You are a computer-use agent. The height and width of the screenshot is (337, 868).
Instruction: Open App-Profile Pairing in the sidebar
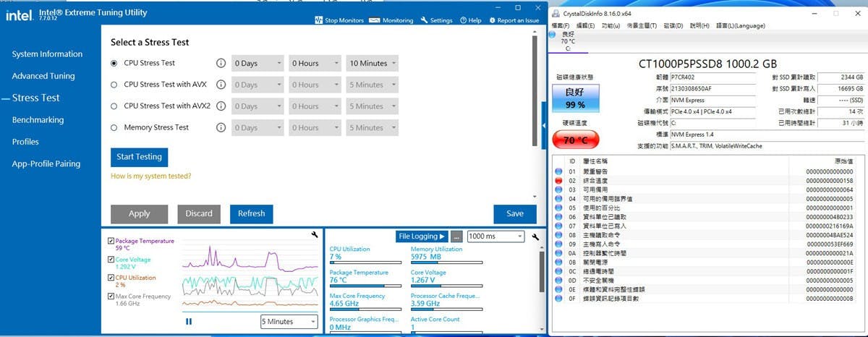[x=46, y=163]
